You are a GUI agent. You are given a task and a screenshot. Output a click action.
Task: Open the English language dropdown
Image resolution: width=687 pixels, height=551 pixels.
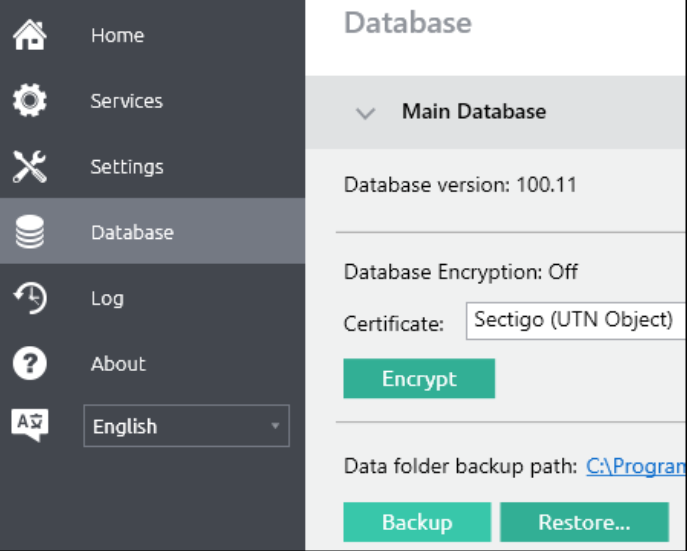(186, 426)
